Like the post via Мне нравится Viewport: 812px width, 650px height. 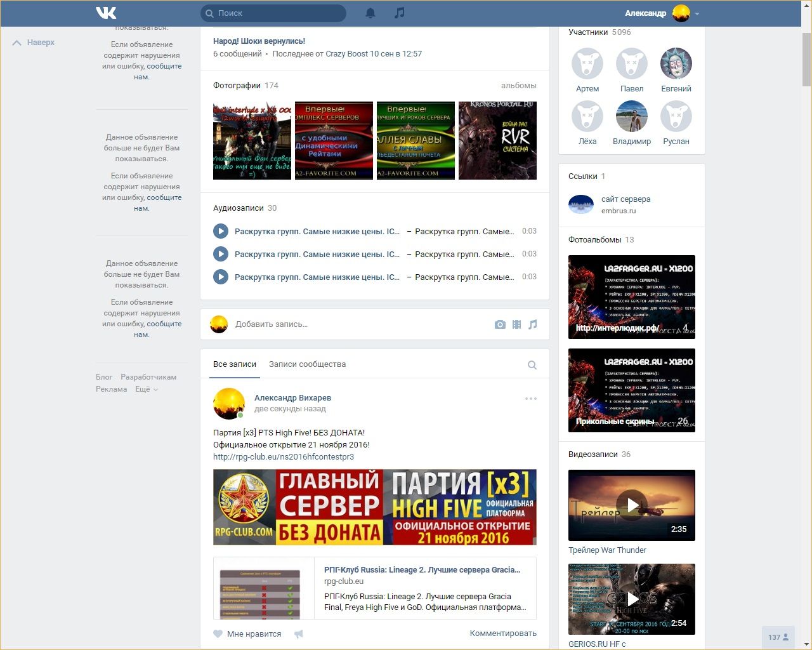[247, 633]
